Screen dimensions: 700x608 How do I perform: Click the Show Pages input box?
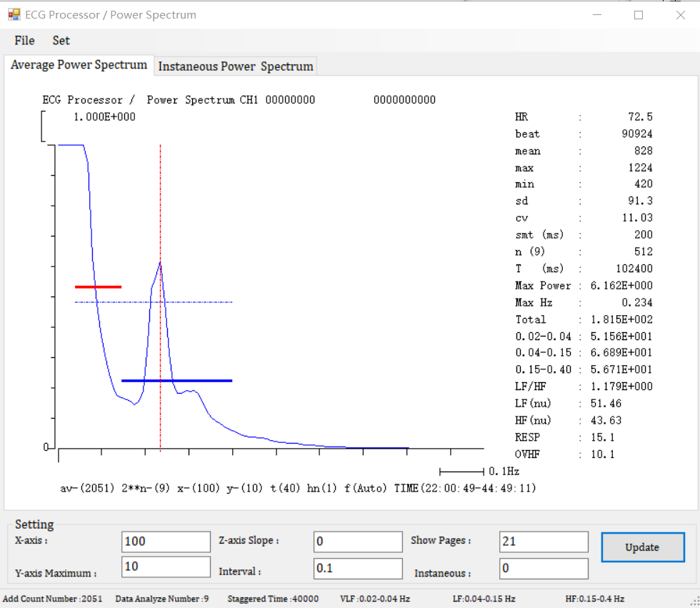click(x=543, y=542)
